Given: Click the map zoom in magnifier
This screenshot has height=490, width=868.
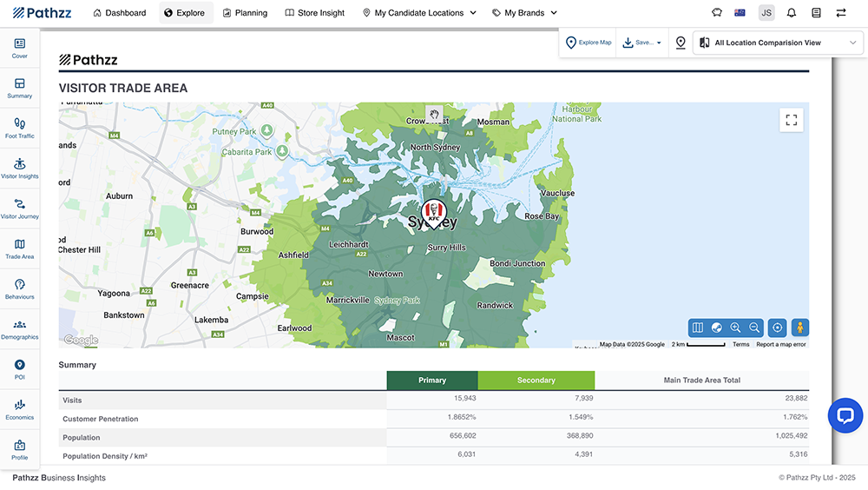Looking at the screenshot, I should [735, 328].
